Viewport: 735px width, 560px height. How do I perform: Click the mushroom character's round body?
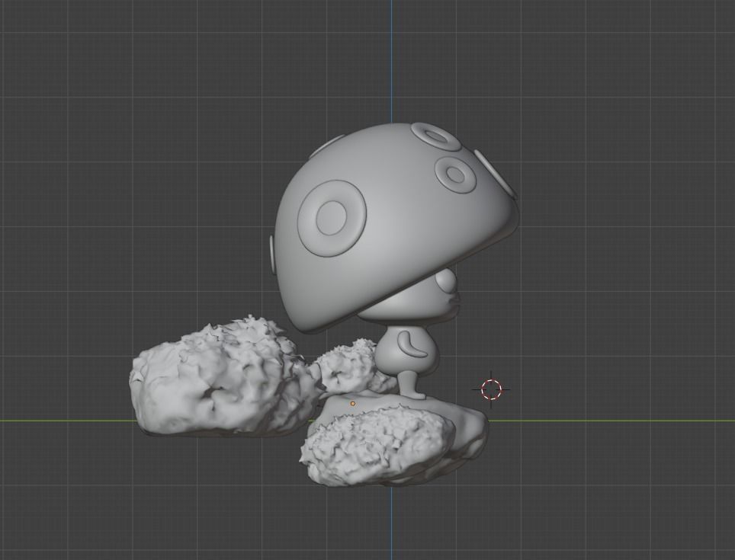pyautogui.click(x=407, y=349)
